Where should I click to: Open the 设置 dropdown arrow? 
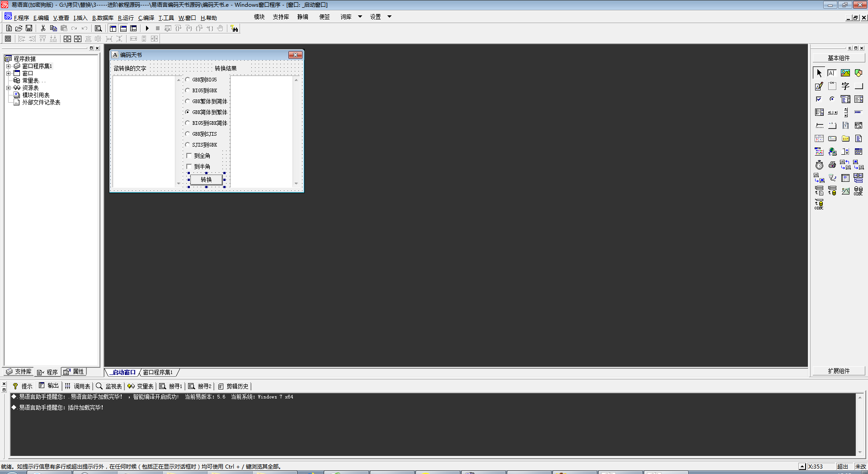pos(389,17)
